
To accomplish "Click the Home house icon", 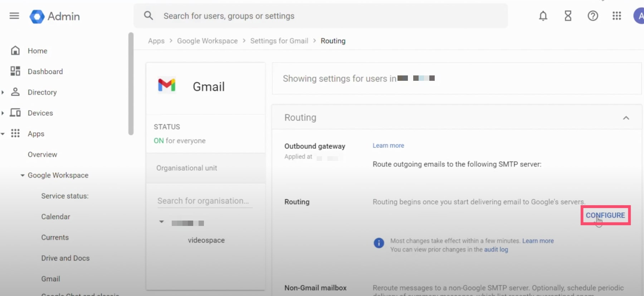I will pyautogui.click(x=15, y=50).
